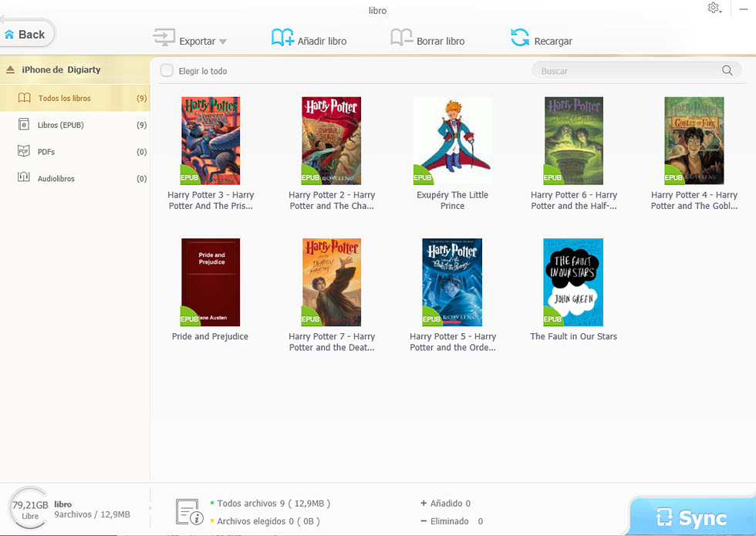Viewport: 756px width, 536px height.
Task: Select the Harry Potter 2 book cover
Action: [331, 140]
